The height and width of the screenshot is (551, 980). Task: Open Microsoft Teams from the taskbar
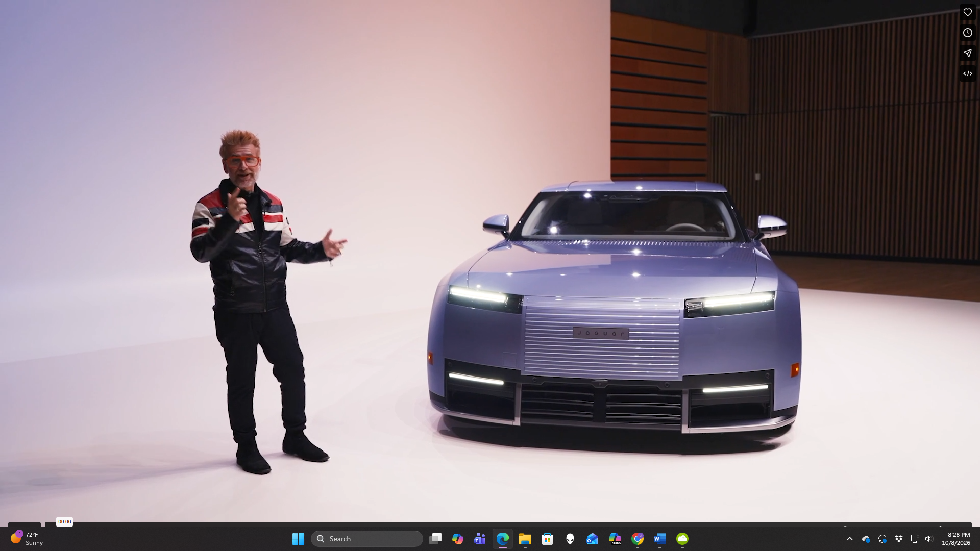pyautogui.click(x=480, y=539)
